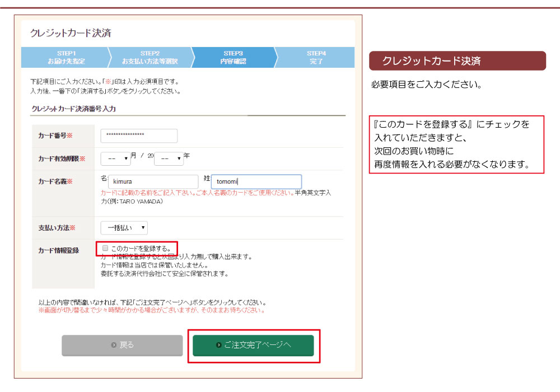Click the STEP3 内容確認 step

[233, 57]
